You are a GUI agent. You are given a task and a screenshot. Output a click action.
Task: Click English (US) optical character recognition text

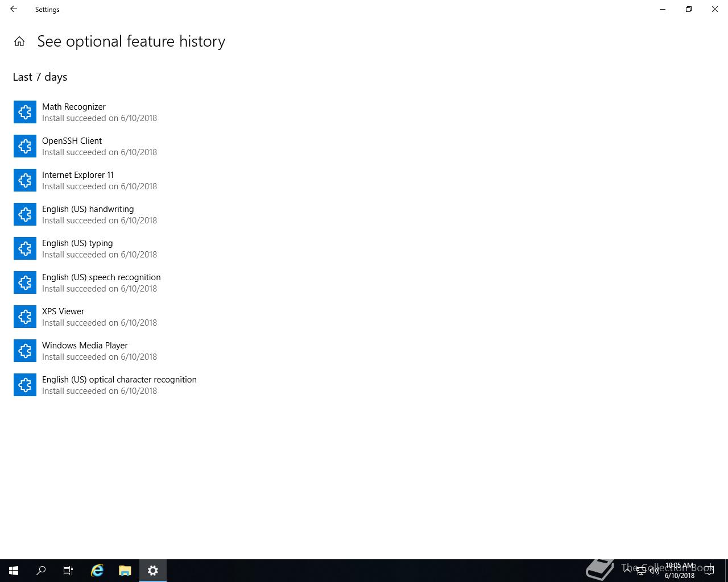pyautogui.click(x=119, y=380)
